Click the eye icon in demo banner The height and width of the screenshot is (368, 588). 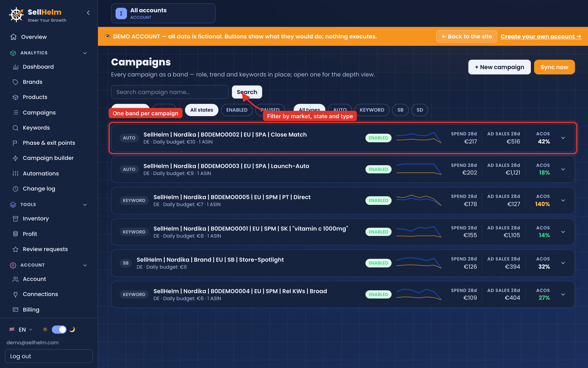pyautogui.click(x=107, y=36)
